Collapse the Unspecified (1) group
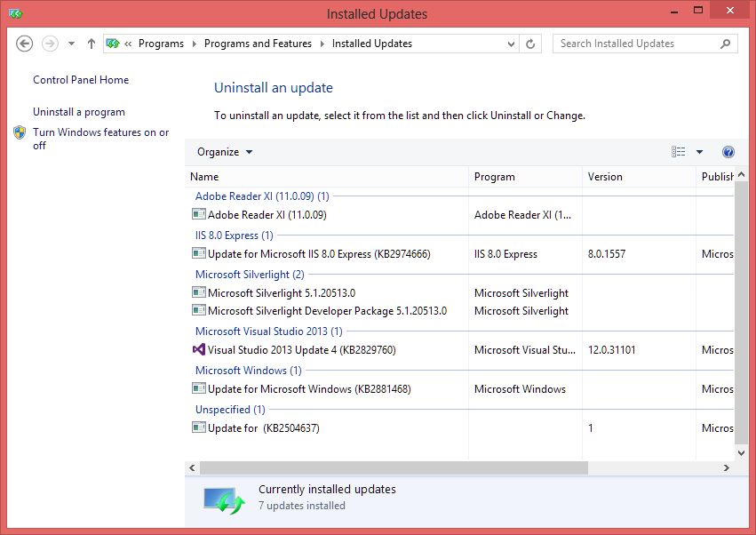The height and width of the screenshot is (535, 756). [x=230, y=410]
